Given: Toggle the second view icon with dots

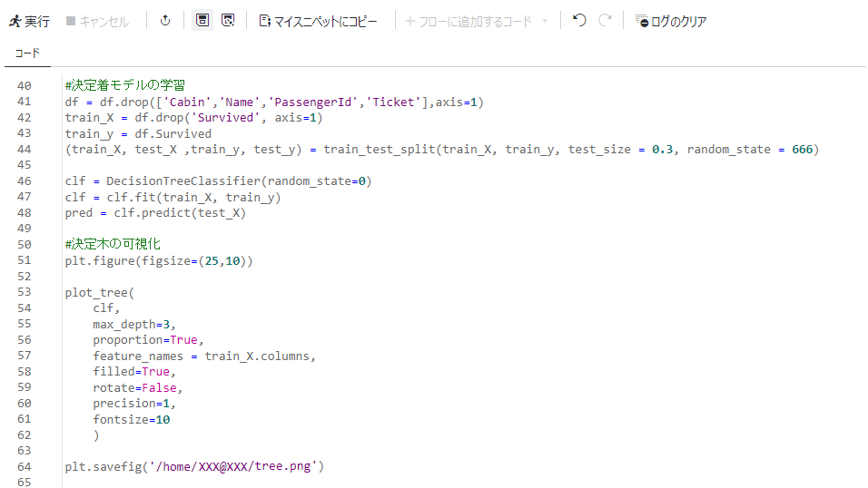Looking at the screenshot, I should [228, 21].
